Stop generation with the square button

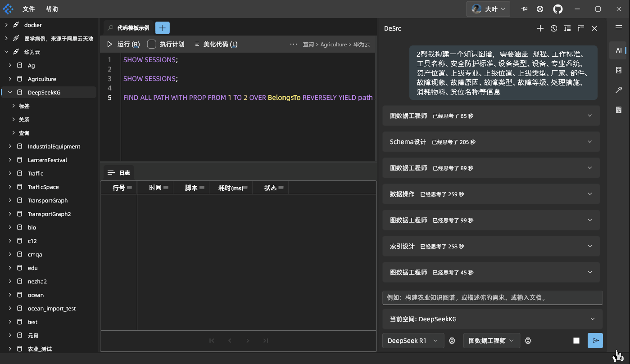576,341
